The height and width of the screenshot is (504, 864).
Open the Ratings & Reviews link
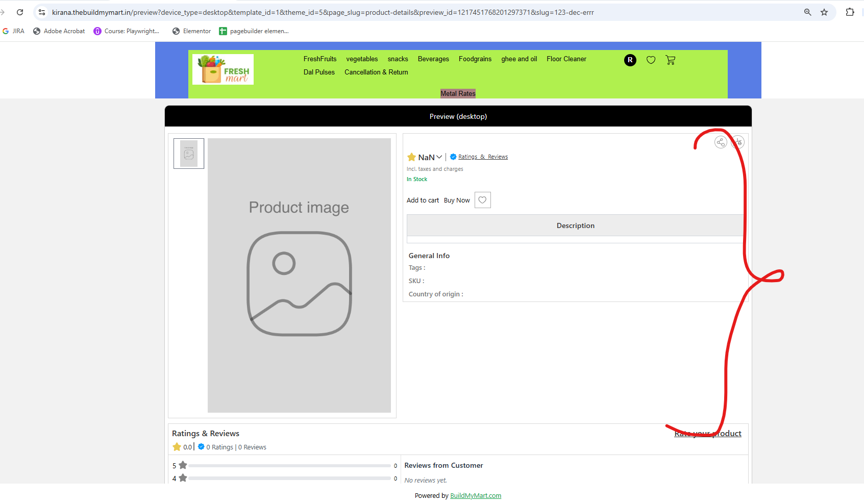pos(483,157)
